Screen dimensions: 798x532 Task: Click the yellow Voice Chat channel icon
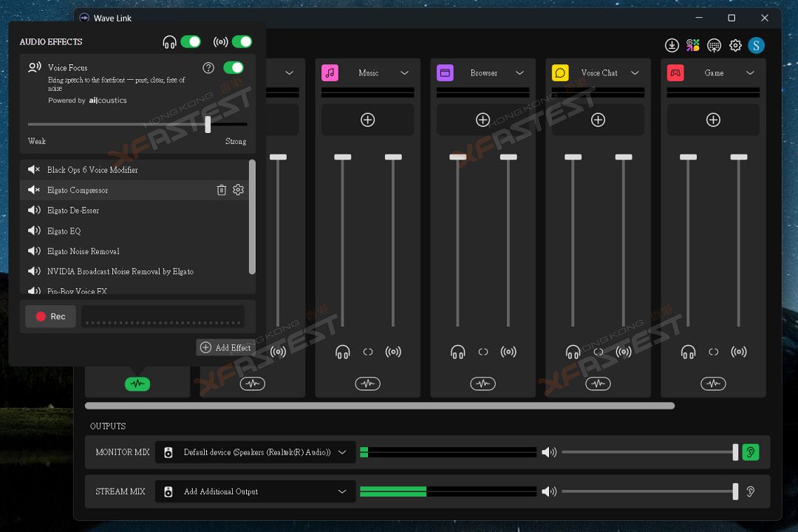[560, 73]
